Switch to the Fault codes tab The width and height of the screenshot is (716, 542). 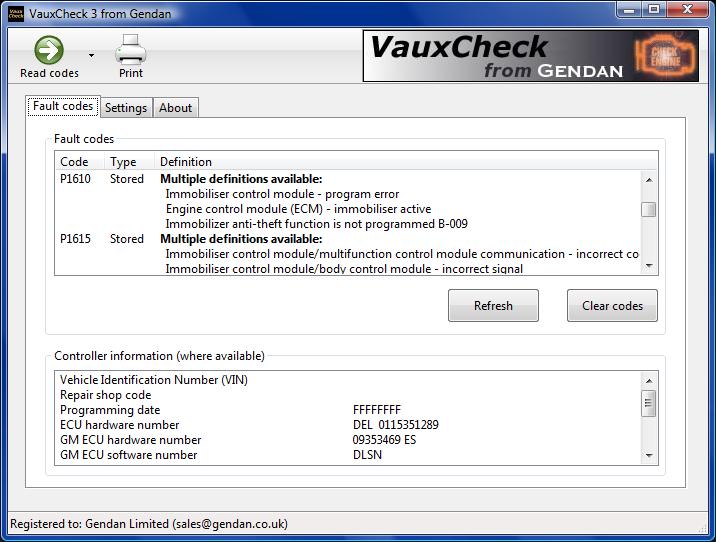(63, 106)
